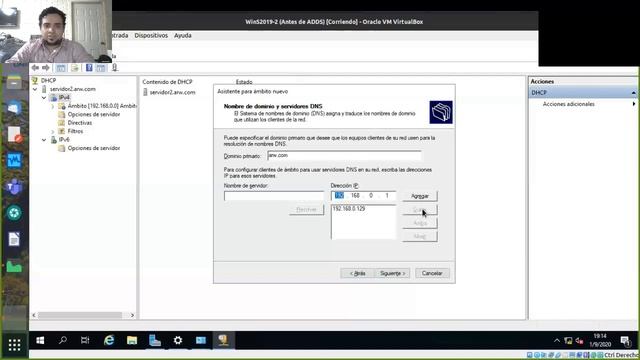Click the network icon in system tray
Screen dimensions: 640x360
[x=568, y=341]
